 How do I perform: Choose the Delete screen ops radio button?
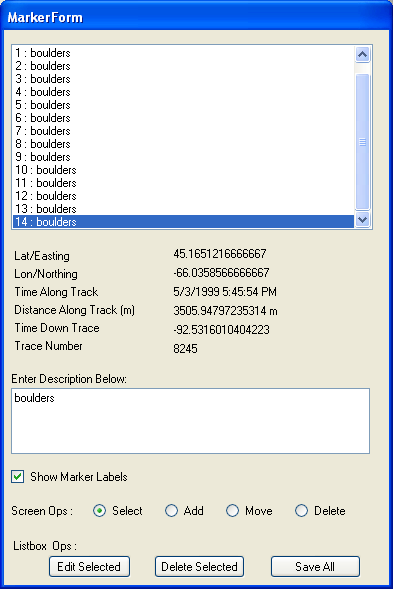[x=301, y=510]
